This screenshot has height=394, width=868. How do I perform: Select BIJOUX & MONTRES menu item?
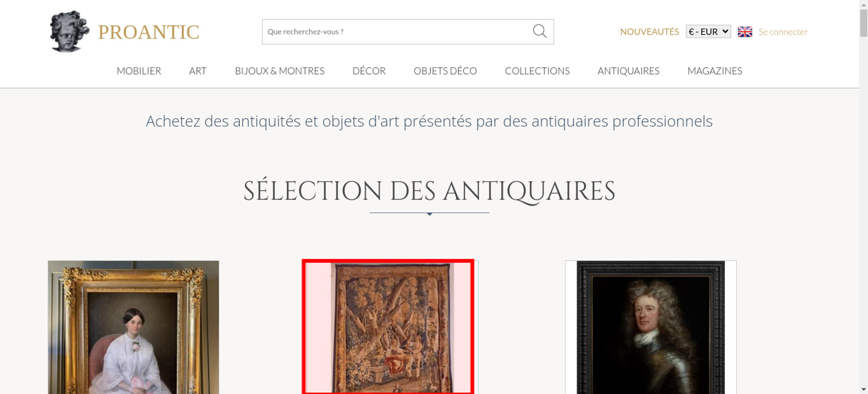pos(279,71)
